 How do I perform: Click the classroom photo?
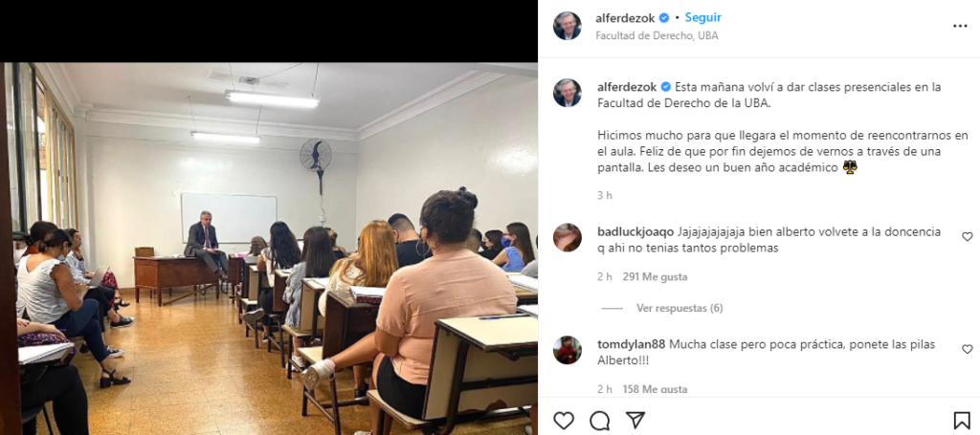(269, 249)
